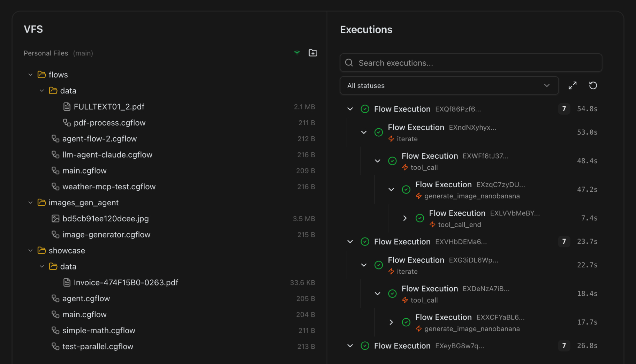Image resolution: width=636 pixels, height=364 pixels.
Task: Click the 26.8s duration value
Action: [587, 346]
